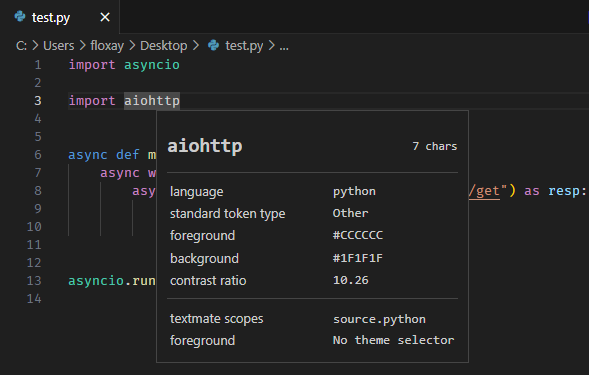Screen dimensions: 589x375
Task: Open the floxay breadcrumb segment
Action: coord(107,46)
